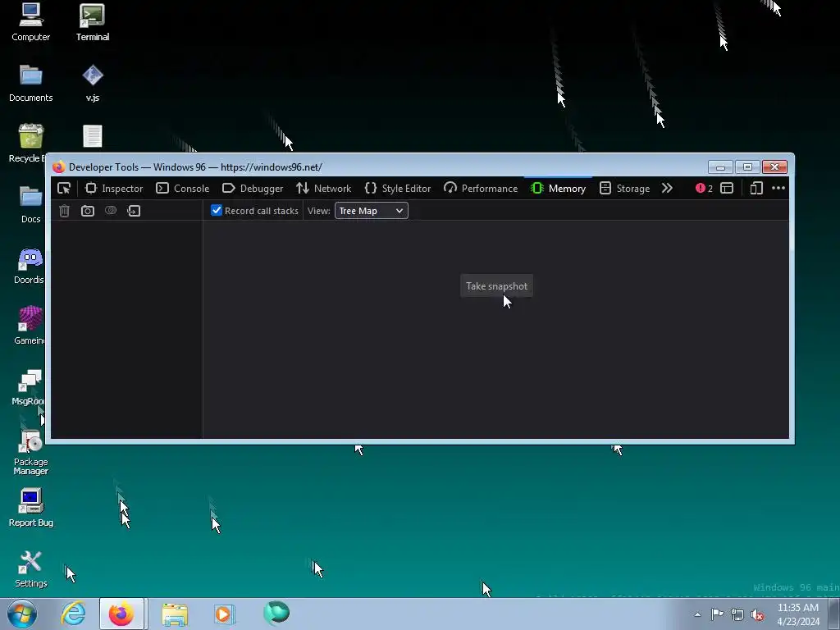Click the trash icon to clear snapshots
The width and height of the screenshot is (840, 630).
(x=64, y=211)
